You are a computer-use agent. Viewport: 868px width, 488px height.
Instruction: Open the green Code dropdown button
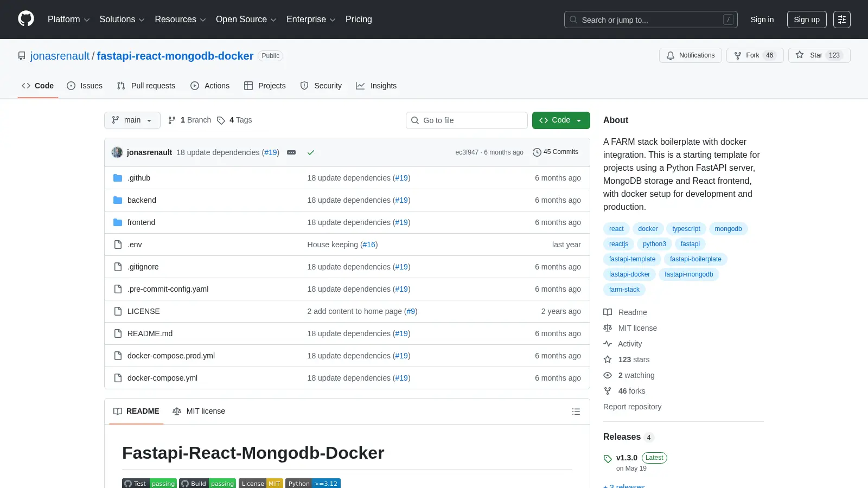pyautogui.click(x=561, y=120)
